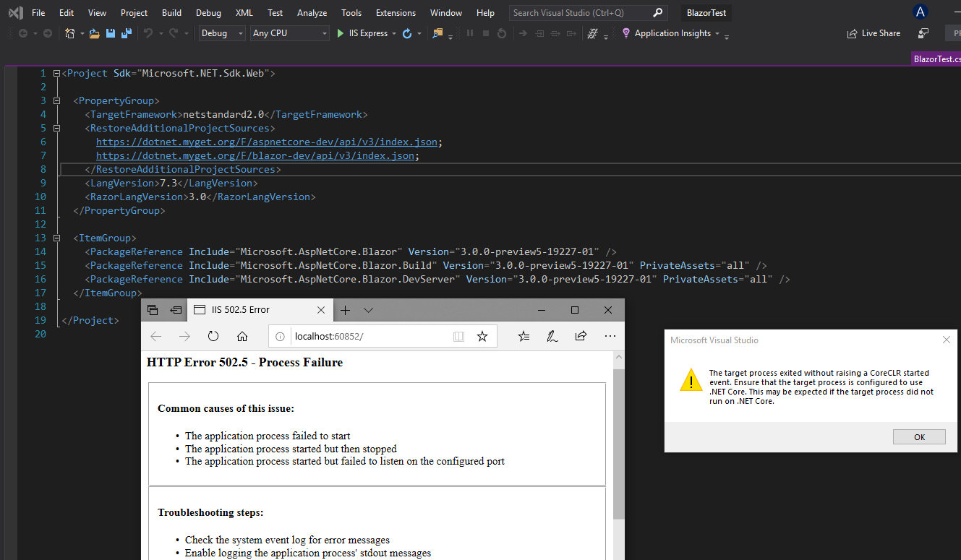Image resolution: width=961 pixels, height=560 pixels.
Task: Click the blazor-dev index.json link
Action: coord(255,155)
